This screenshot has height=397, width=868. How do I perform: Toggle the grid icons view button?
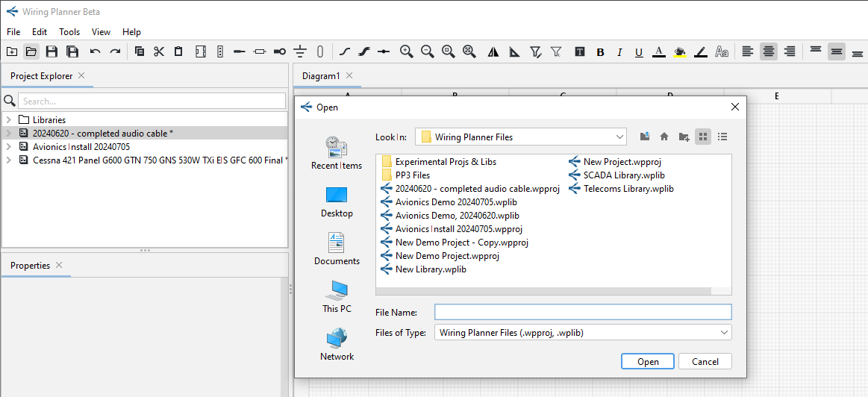(x=702, y=137)
